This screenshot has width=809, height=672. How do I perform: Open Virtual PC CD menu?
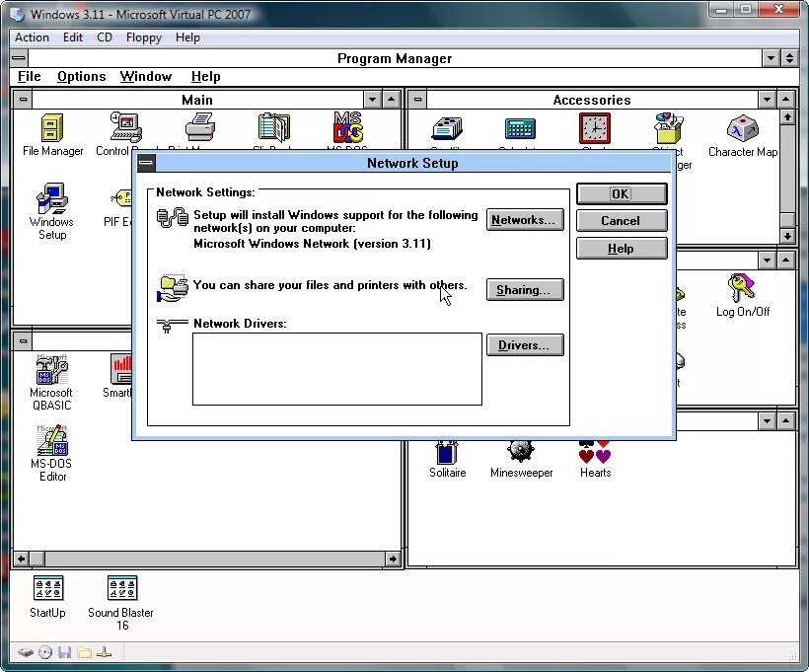[105, 37]
